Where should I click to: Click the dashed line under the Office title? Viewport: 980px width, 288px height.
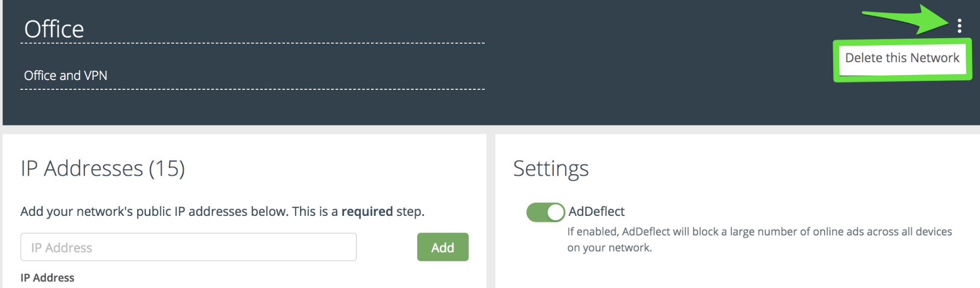pyautogui.click(x=252, y=43)
